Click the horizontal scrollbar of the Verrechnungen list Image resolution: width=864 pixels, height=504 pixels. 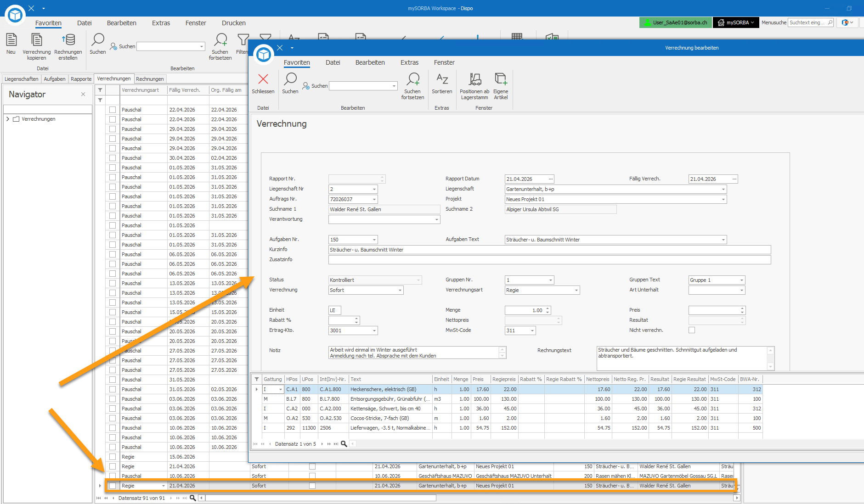(x=321, y=498)
